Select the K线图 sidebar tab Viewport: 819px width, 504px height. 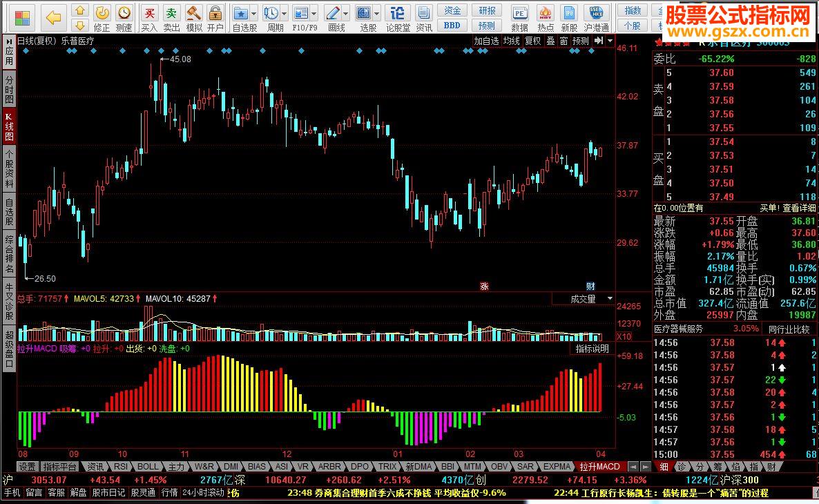pyautogui.click(x=9, y=126)
